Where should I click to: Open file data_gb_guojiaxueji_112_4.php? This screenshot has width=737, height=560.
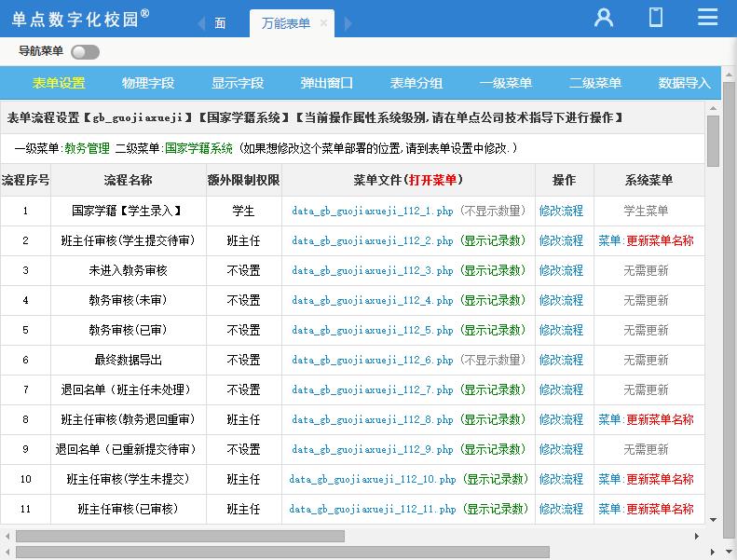pos(372,300)
